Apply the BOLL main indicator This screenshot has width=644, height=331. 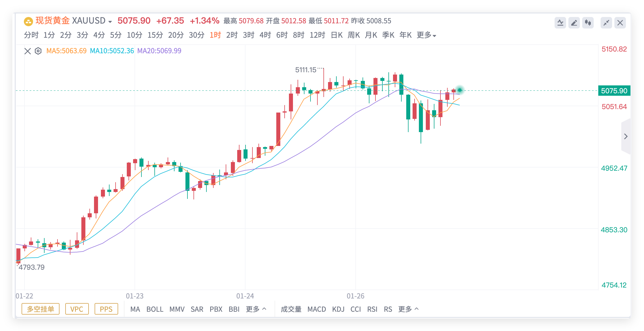point(155,309)
